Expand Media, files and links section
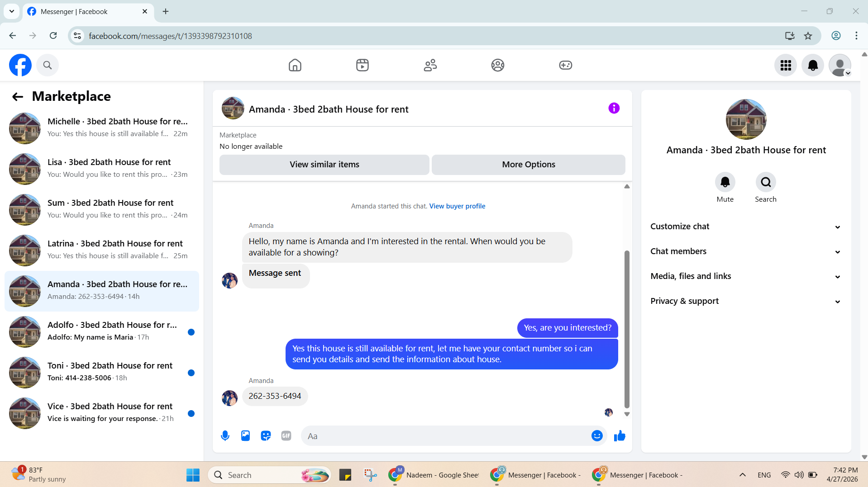 (746, 276)
